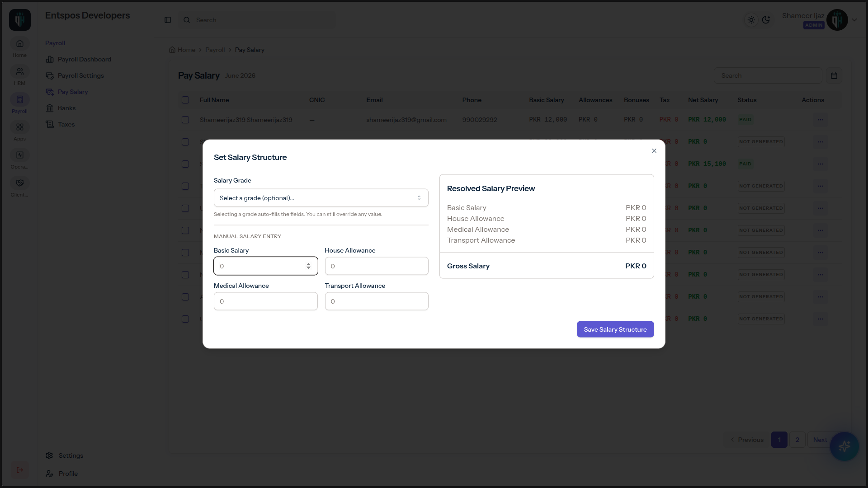Close the Set Salary Structure dialog
The width and height of the screenshot is (868, 488).
point(654,151)
